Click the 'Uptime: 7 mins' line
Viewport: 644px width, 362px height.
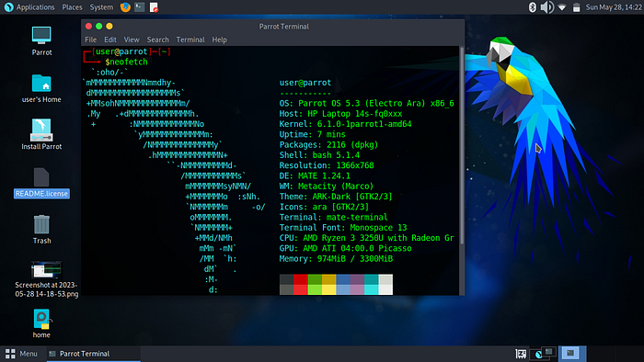coord(313,134)
